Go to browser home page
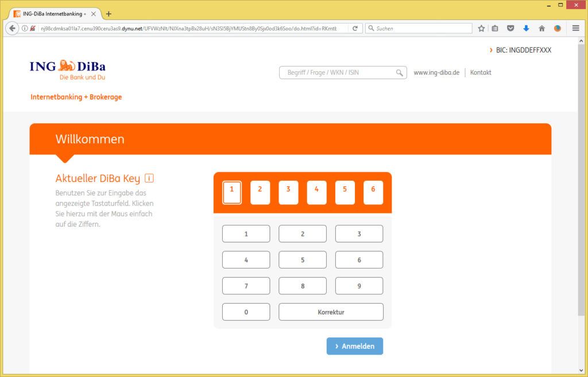 [x=542, y=28]
